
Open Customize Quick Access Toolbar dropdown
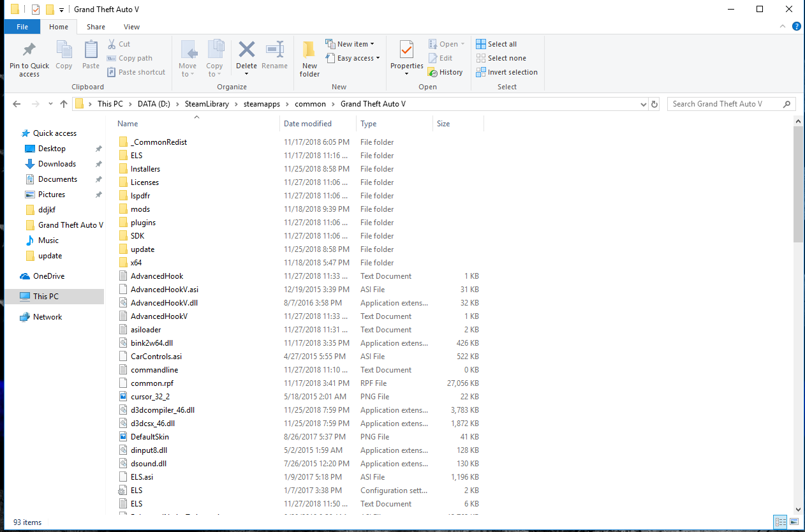(61, 10)
